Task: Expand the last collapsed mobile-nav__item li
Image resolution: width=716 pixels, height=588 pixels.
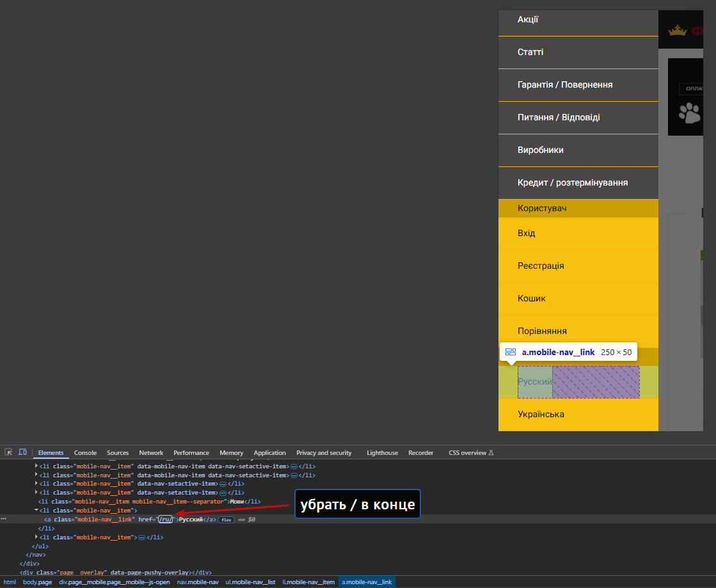Action: [x=36, y=537]
